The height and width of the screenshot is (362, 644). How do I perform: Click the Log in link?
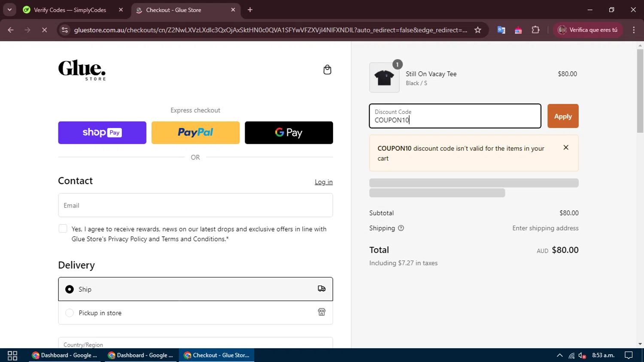click(x=324, y=182)
